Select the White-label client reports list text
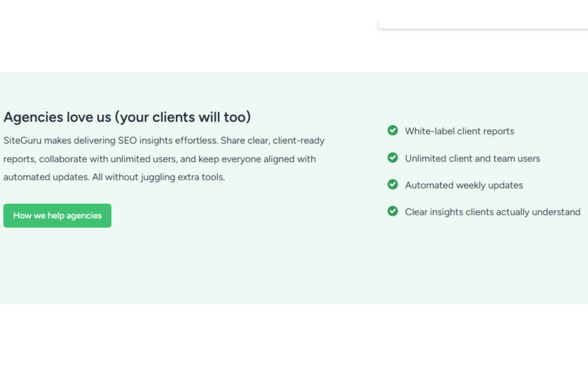The width and height of the screenshot is (588, 392). 459,131
